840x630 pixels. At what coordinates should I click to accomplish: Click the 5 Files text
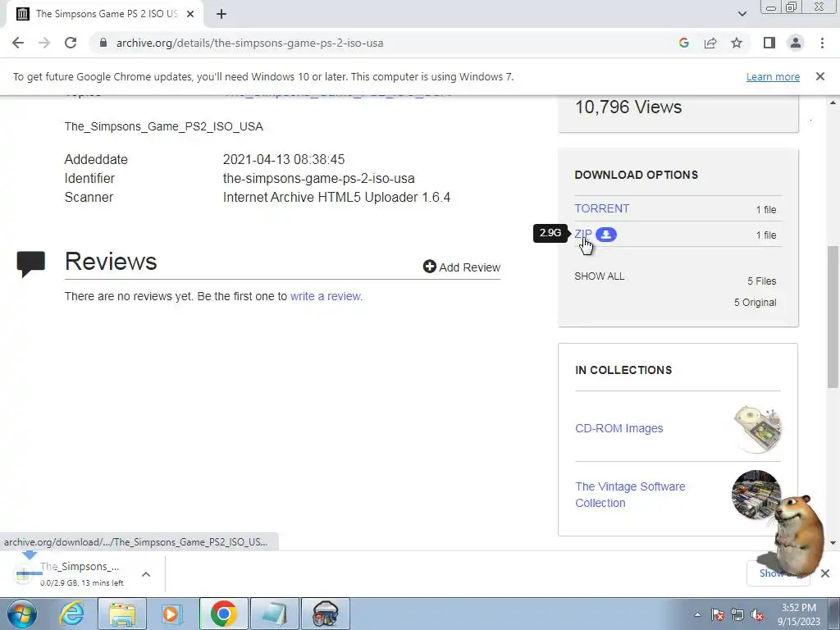tap(762, 281)
